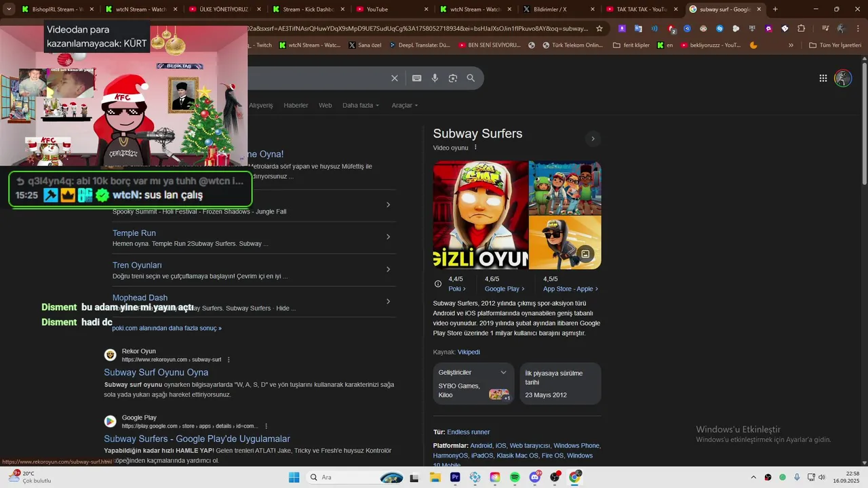Open more images on the game thumbnail
Image resolution: width=868 pixels, height=488 pixels.
tap(585, 254)
